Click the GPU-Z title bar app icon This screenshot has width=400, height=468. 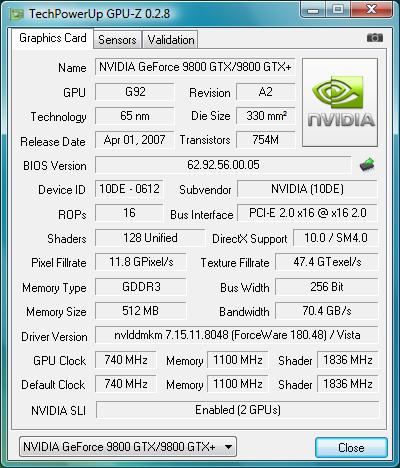[x=17, y=14]
